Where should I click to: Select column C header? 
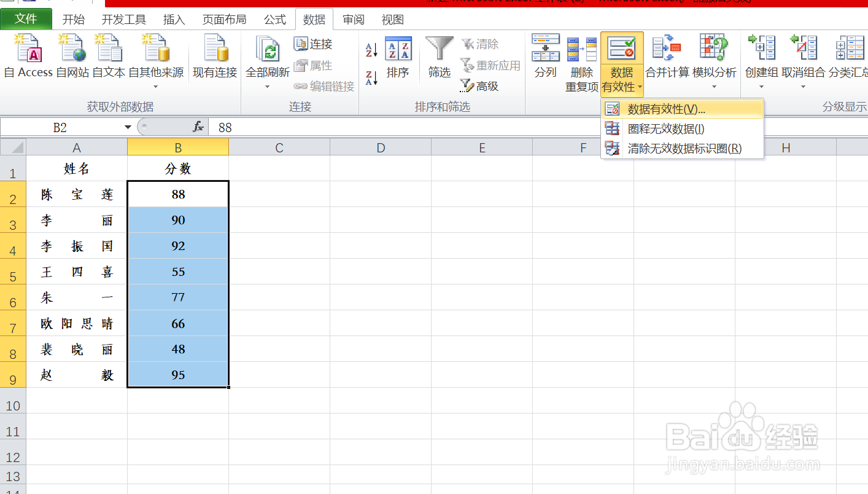(279, 147)
